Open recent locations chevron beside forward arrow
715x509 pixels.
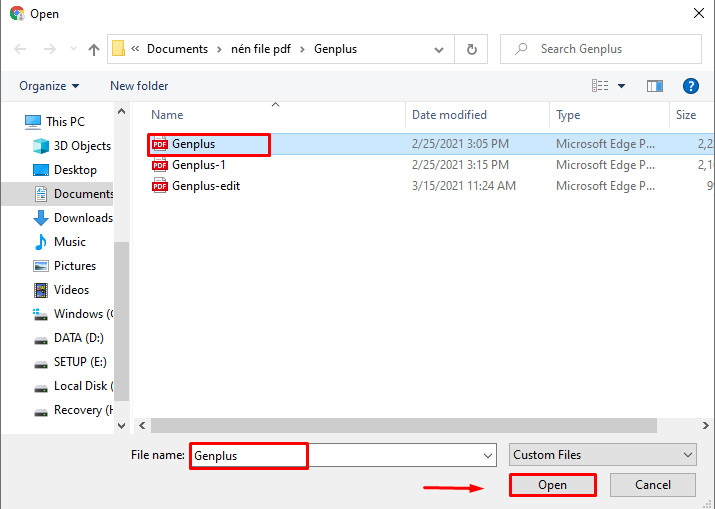(x=73, y=48)
